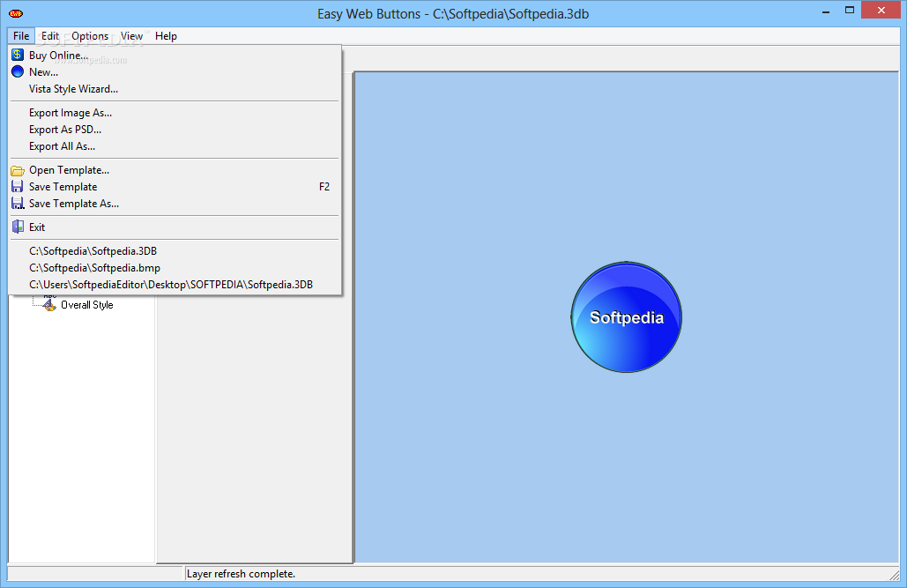Select Export As PSD...
Screen dimensions: 907x588
(x=175, y=130)
